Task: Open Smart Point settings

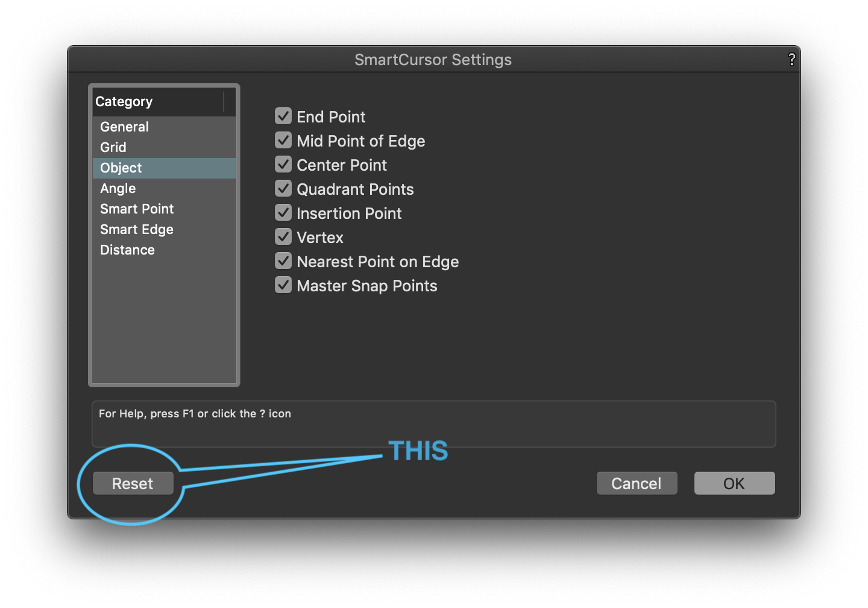Action: coord(137,209)
